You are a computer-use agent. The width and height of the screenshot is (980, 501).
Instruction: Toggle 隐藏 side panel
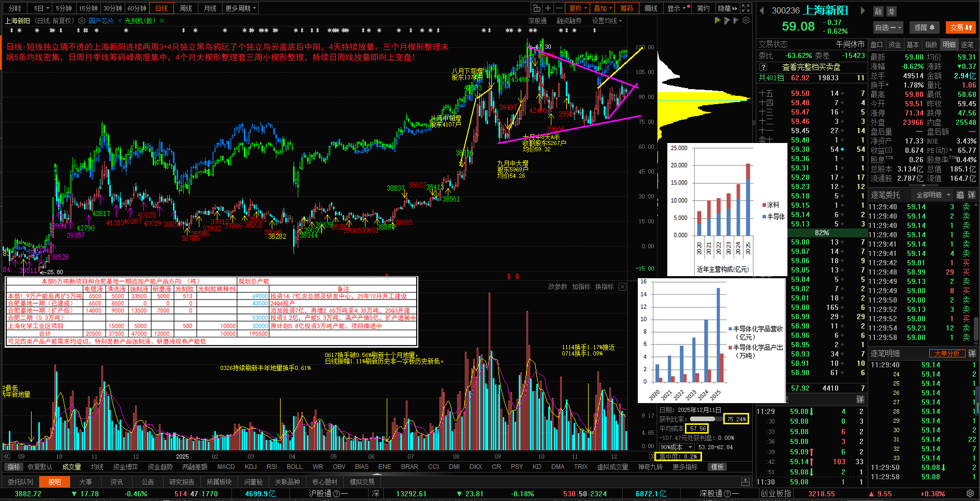point(727,8)
